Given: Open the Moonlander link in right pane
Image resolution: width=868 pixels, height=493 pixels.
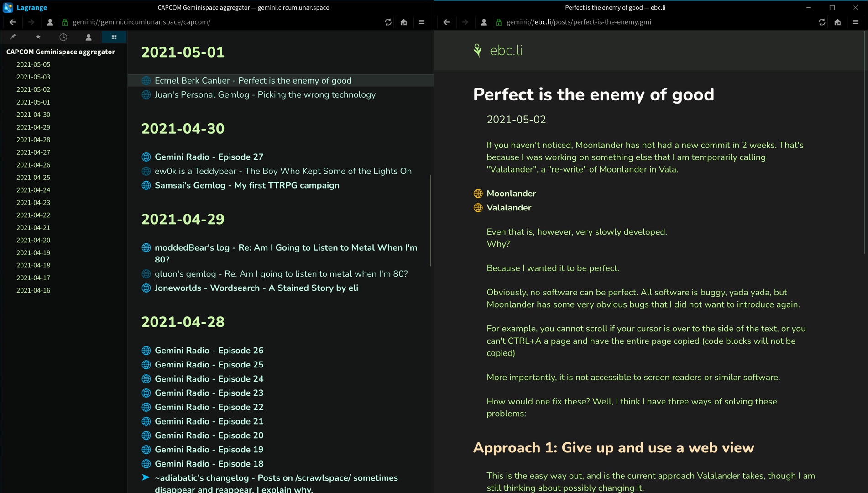Looking at the screenshot, I should tap(511, 194).
